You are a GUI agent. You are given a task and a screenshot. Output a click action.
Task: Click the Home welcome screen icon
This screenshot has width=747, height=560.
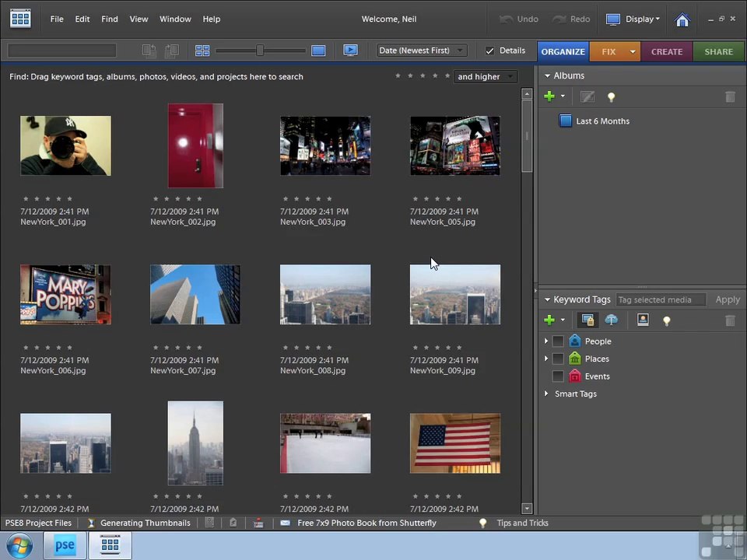682,19
